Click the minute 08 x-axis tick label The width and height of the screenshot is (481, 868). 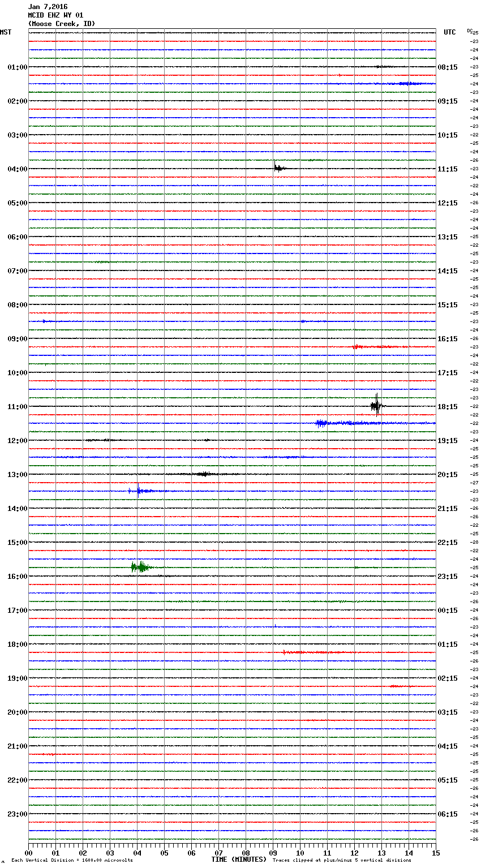(x=246, y=853)
